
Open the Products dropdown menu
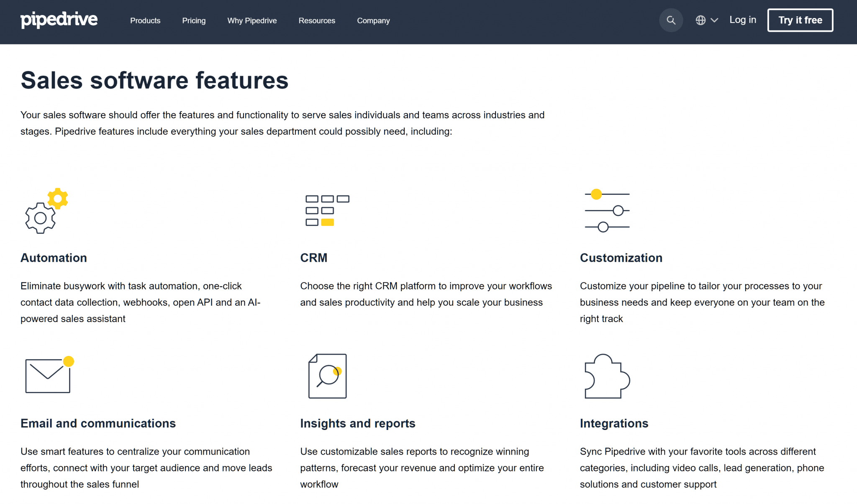[x=145, y=20]
